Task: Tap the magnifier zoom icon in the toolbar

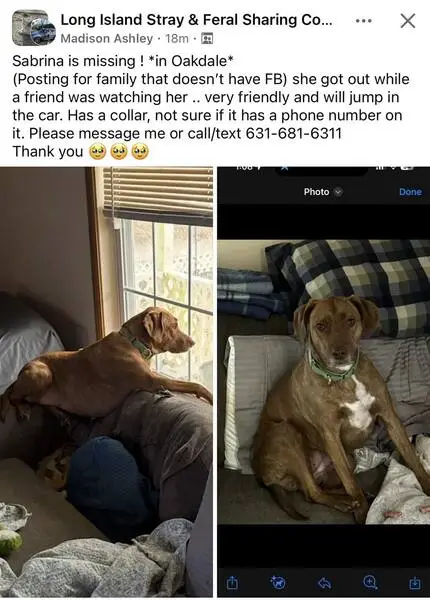Action: coord(370,582)
